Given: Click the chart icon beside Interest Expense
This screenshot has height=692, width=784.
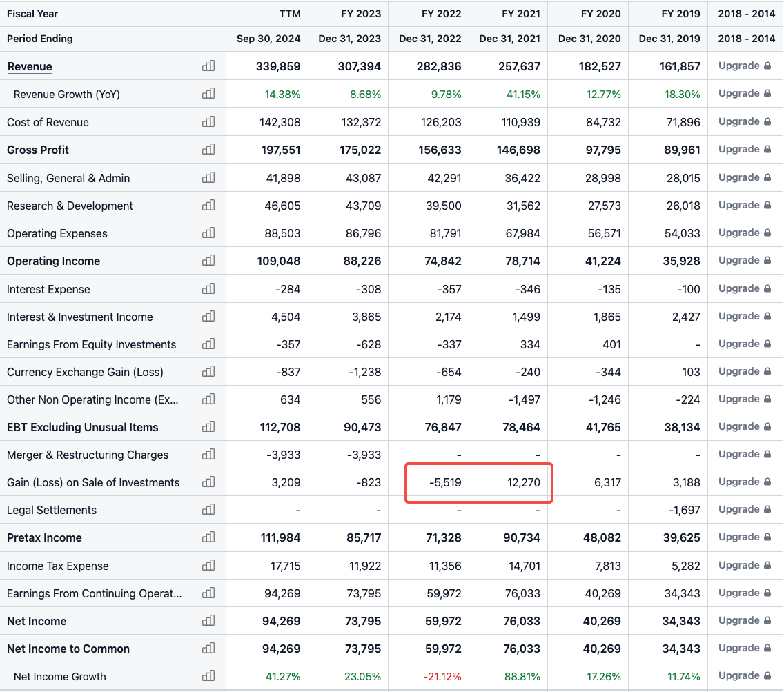Looking at the screenshot, I should (x=208, y=289).
